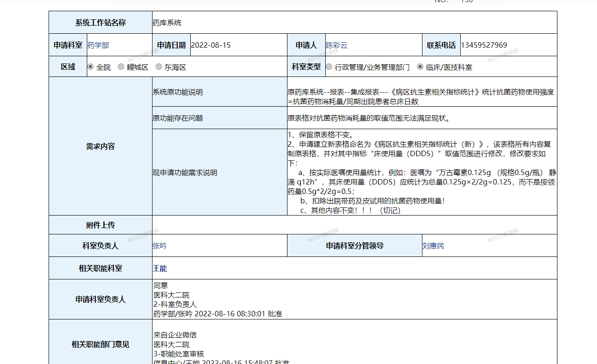The width and height of the screenshot is (597, 364).
Task: Click the 需求内容 label cell
Action: [x=100, y=146]
